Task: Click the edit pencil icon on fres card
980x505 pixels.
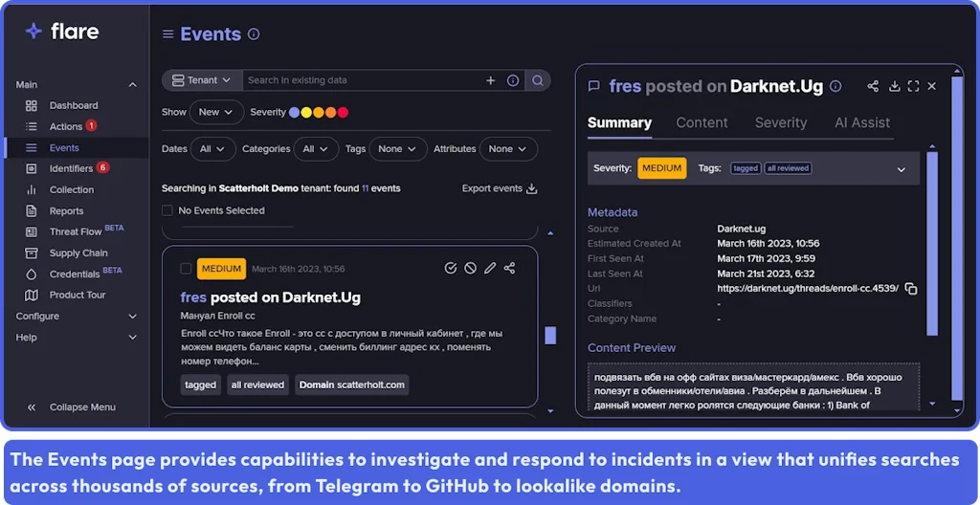Action: pos(490,268)
